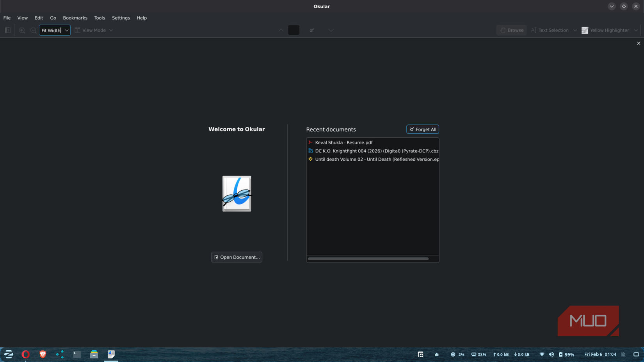Open the View Mode dropdown
Image resolution: width=644 pixels, height=362 pixels.
coord(94,30)
